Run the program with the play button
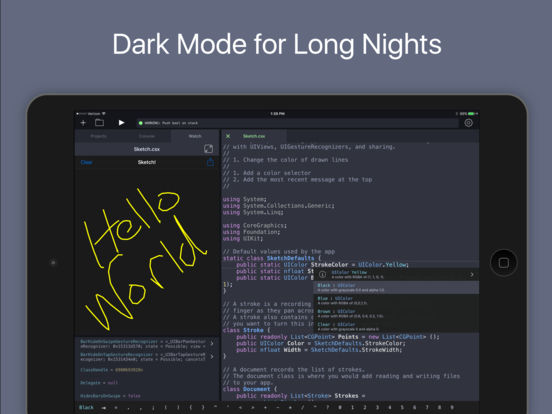Image resolution: width=552 pixels, height=414 pixels. (121, 123)
